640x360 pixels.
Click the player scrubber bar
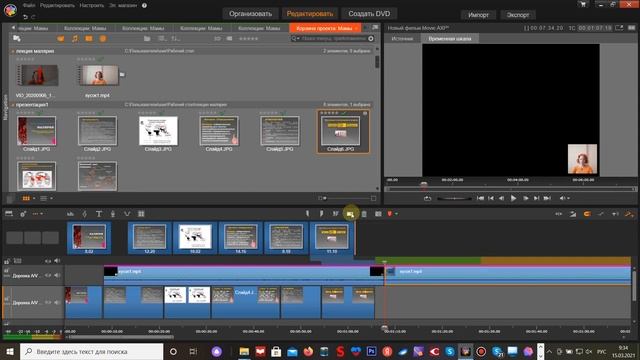click(x=510, y=189)
